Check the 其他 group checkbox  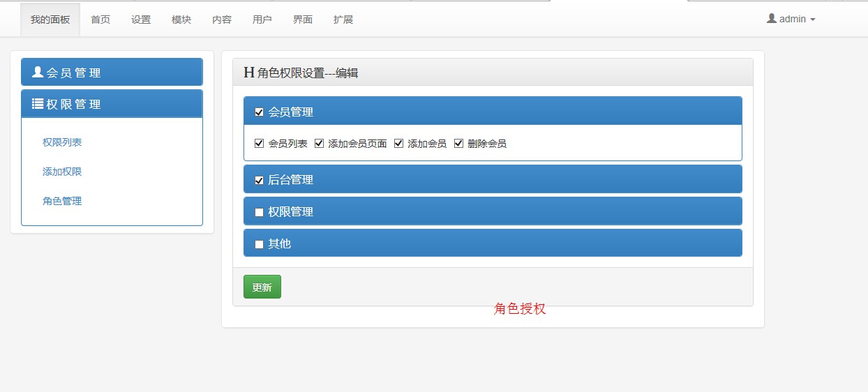(260, 245)
